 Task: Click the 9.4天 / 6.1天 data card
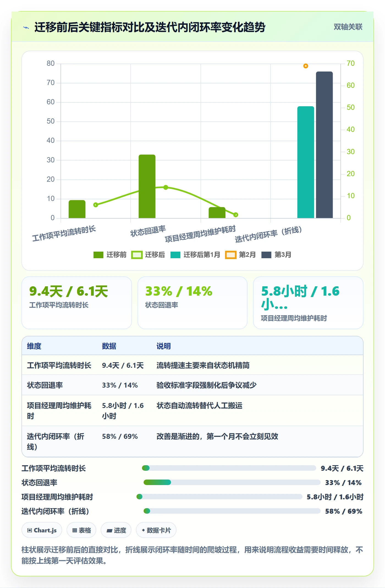tap(77, 303)
